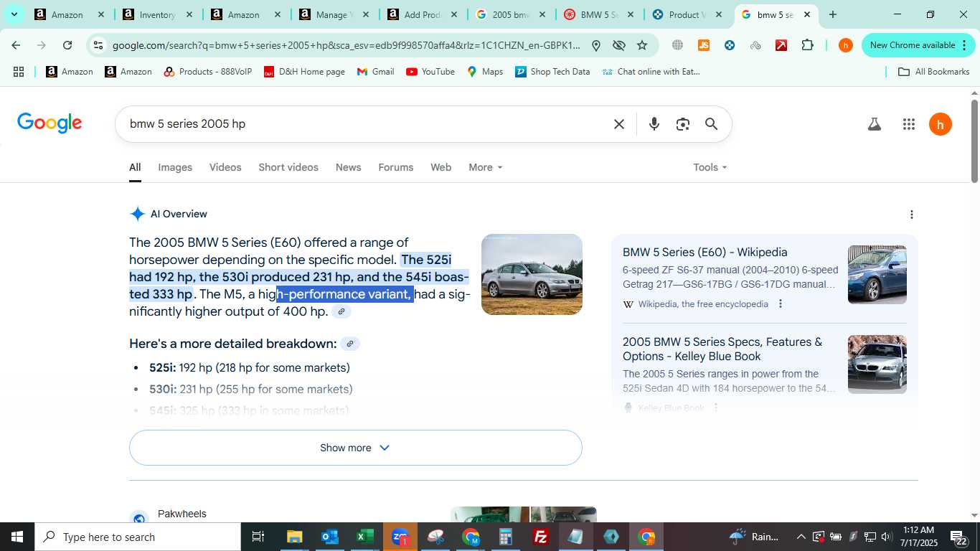980x551 pixels.
Task: Click the address bar URL
Action: tap(347, 45)
